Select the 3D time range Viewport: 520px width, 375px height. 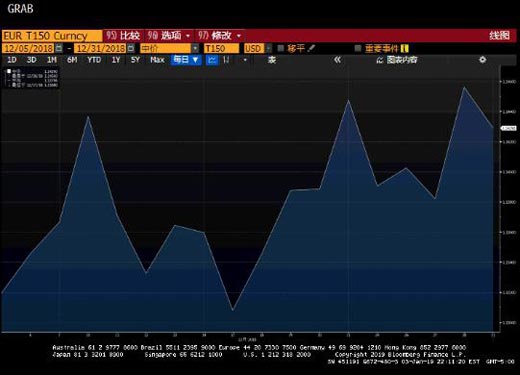click(x=31, y=60)
